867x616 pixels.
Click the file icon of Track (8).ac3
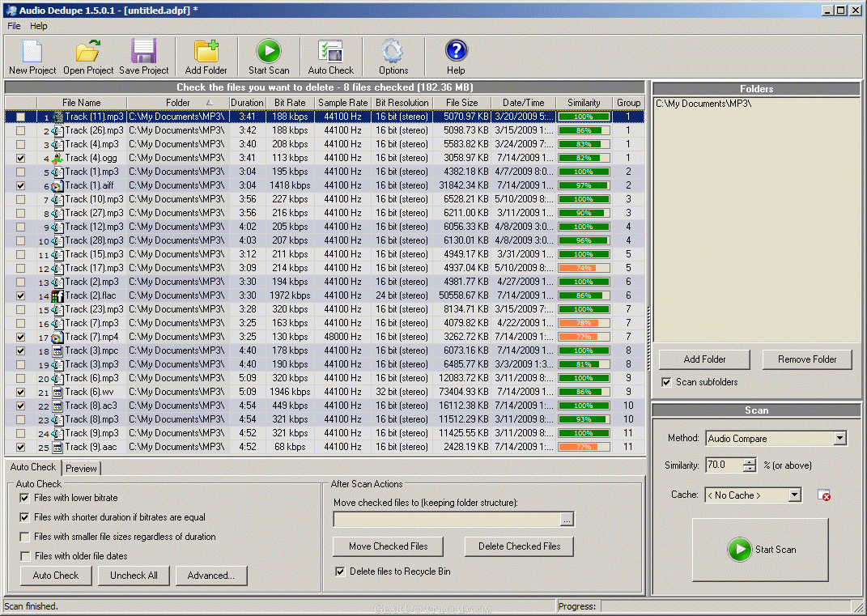(x=57, y=406)
